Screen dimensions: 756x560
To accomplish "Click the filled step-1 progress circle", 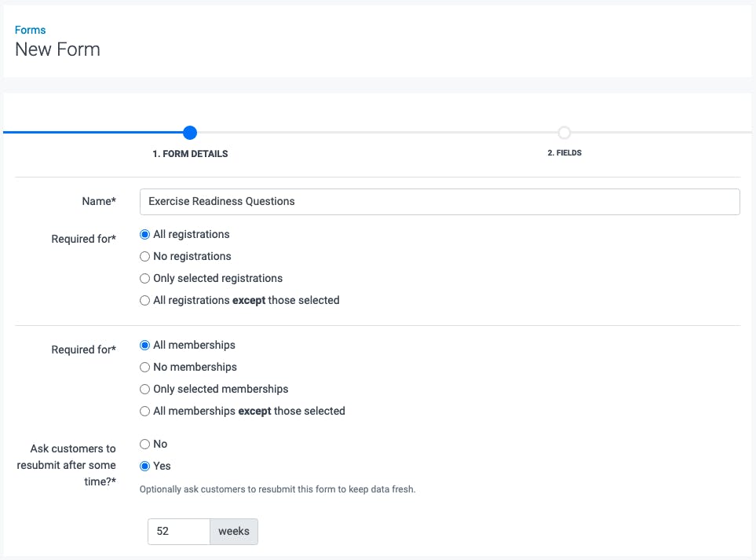I will tap(189, 133).
